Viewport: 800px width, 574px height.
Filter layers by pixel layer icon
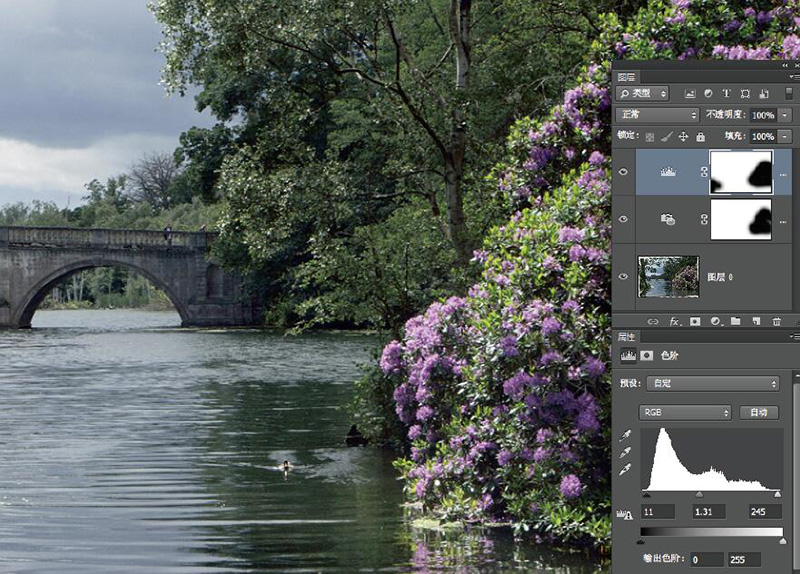coord(690,93)
